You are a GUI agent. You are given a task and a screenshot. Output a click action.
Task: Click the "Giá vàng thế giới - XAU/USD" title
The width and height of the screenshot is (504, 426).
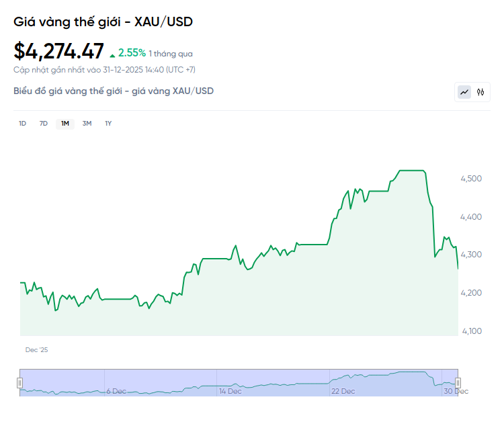coord(103,22)
